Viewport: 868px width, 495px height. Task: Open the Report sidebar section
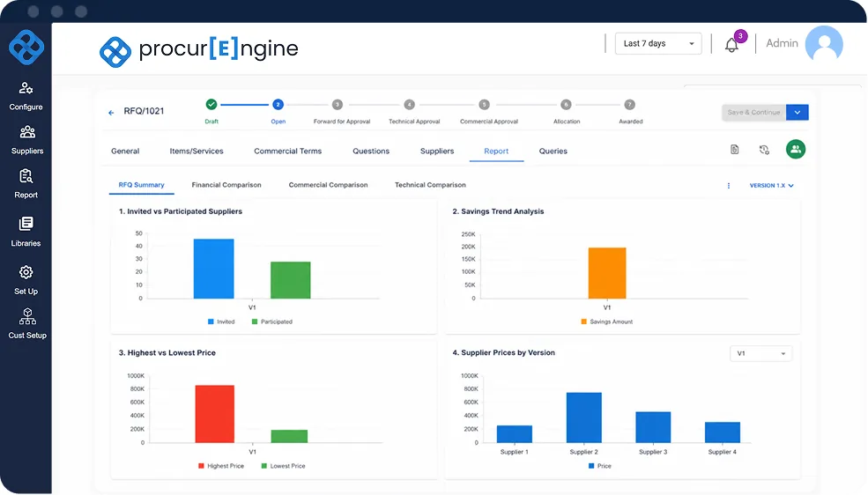26,184
